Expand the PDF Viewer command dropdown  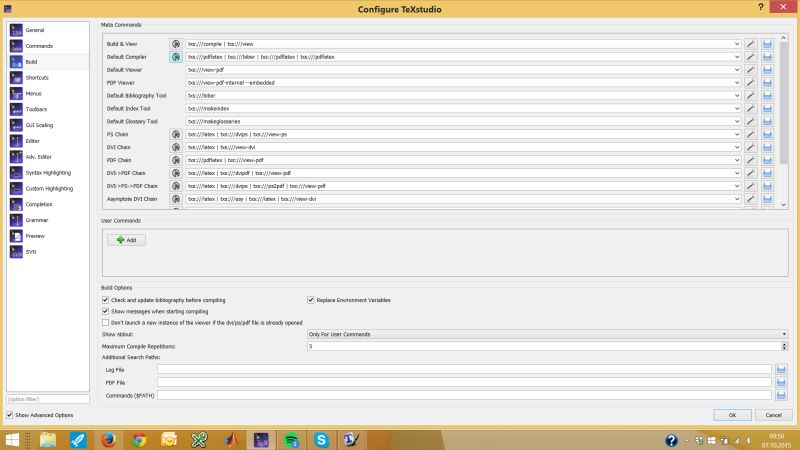pyautogui.click(x=737, y=83)
